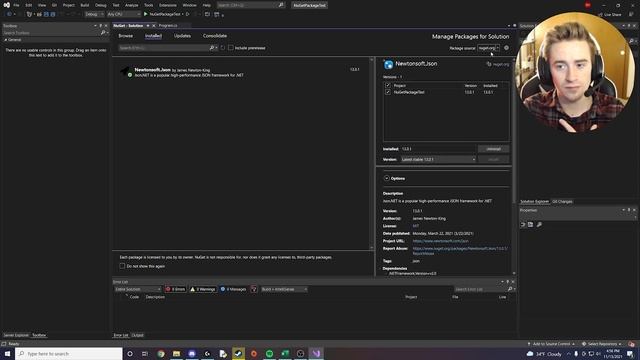
Task: Click the Search Error List field
Action: (481, 289)
